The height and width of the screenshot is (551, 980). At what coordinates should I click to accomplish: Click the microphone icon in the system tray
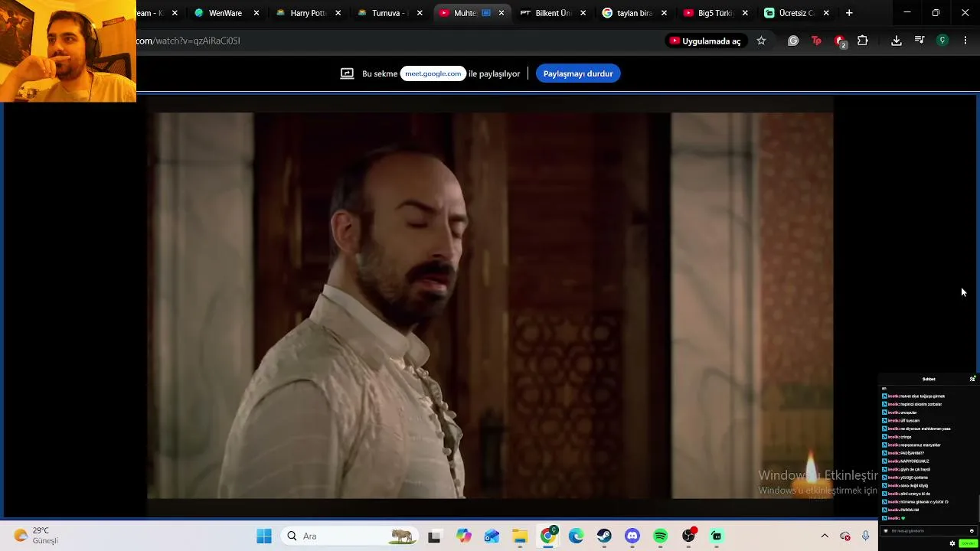[865, 536]
